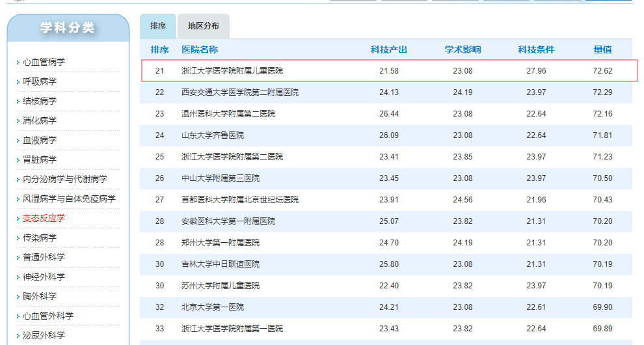Viewport: 644px width, 345px height.
Task: Click total value 72.62
Action: click(602, 71)
